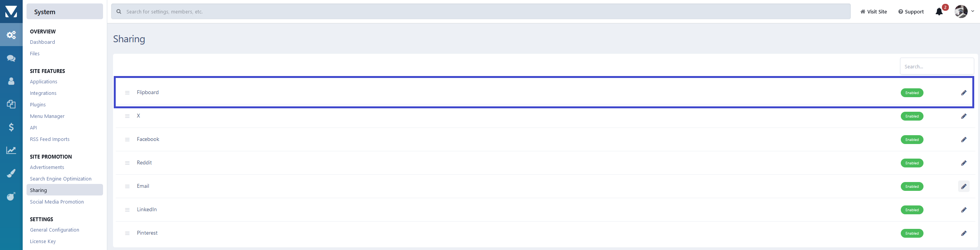Select Search Engine Optimization in sidebar

(61, 179)
